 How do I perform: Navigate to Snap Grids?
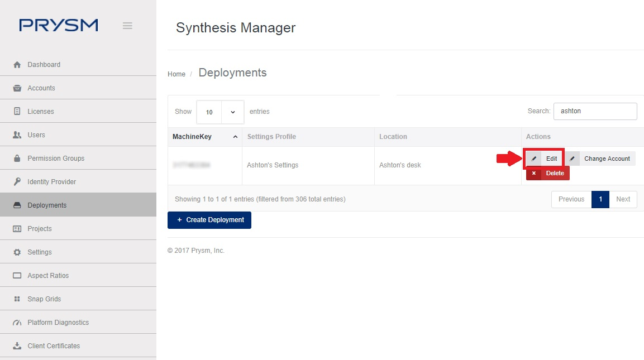78,299
